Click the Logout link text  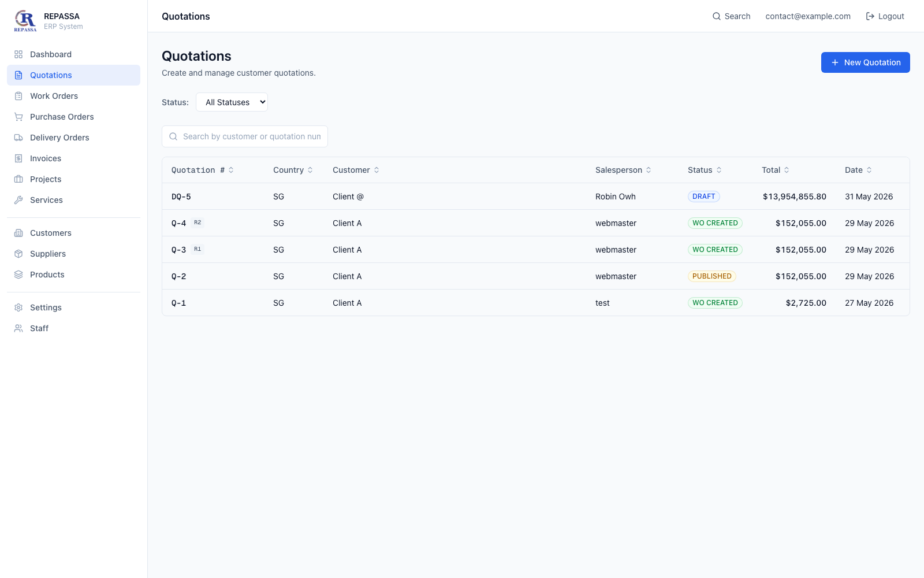coord(891,16)
